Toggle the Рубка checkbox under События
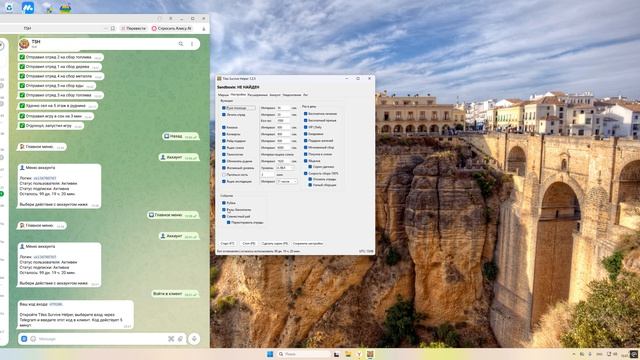 [224, 203]
